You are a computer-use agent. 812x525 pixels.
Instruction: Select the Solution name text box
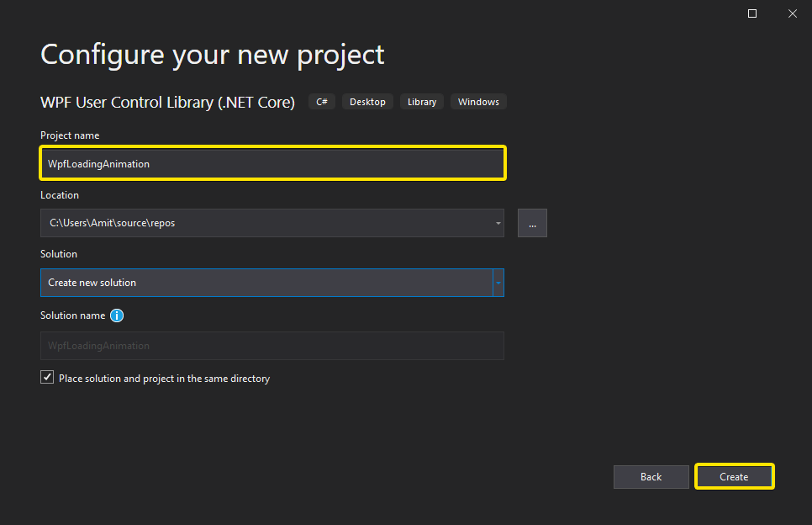pyautogui.click(x=272, y=346)
